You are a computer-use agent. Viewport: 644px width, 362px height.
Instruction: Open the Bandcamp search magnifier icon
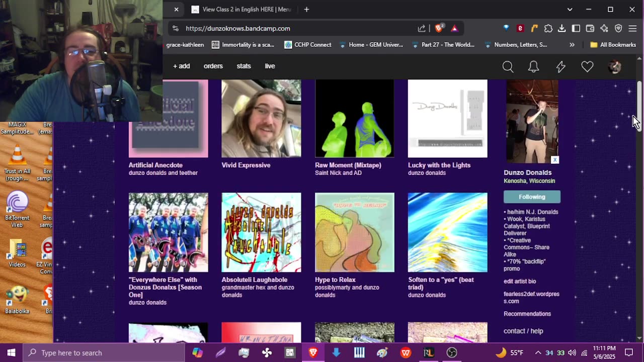point(508,66)
